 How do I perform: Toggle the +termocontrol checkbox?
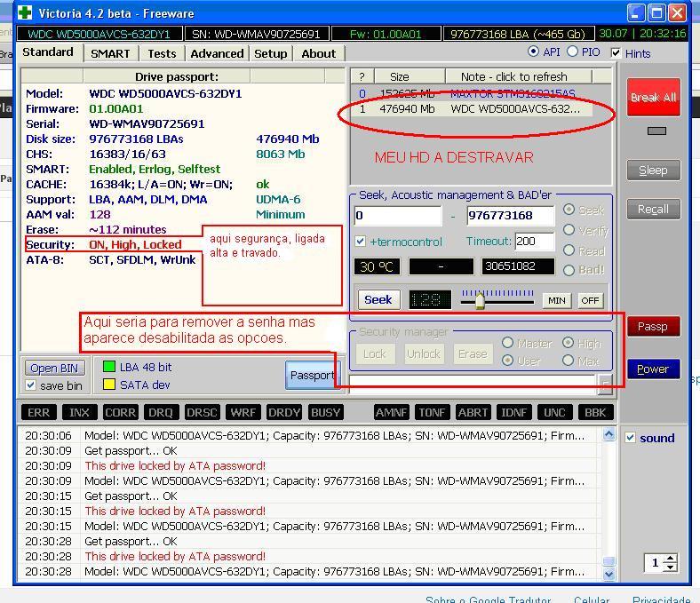point(361,242)
